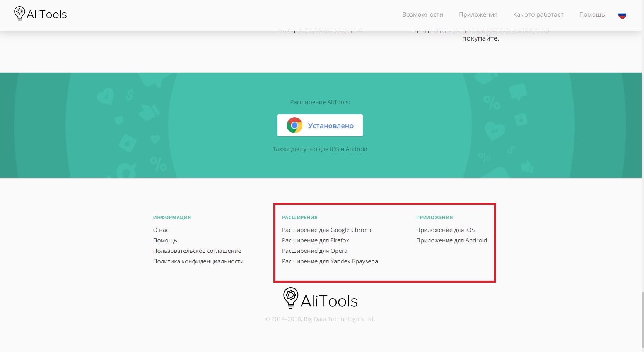Click the AliTools logo in the header

tap(41, 14)
